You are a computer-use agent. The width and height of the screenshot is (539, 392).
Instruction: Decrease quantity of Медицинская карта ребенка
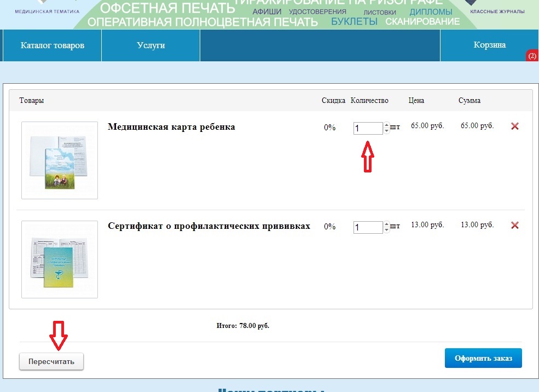tap(387, 131)
